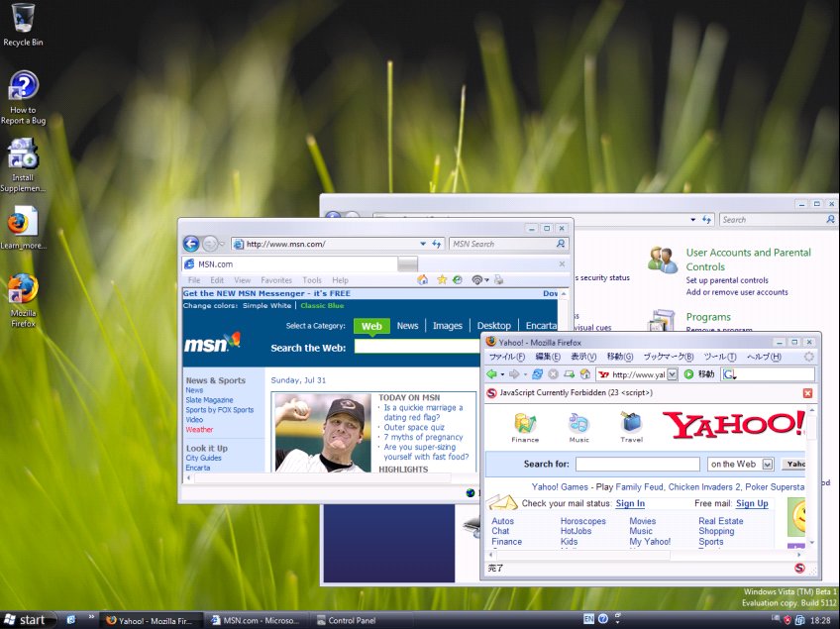Click Back arrow in Firefox toolbar
The height and width of the screenshot is (629, 840).
pyautogui.click(x=491, y=374)
